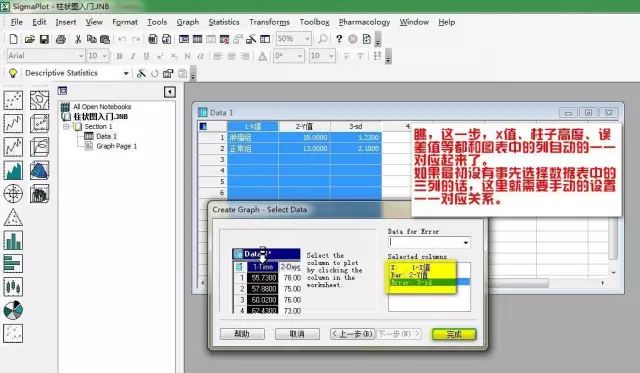Choose the polar plot icon
The image size is (640, 373).
(13, 193)
